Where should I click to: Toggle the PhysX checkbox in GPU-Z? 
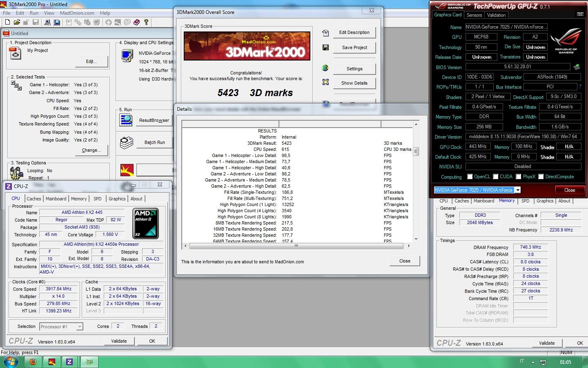[x=518, y=177]
